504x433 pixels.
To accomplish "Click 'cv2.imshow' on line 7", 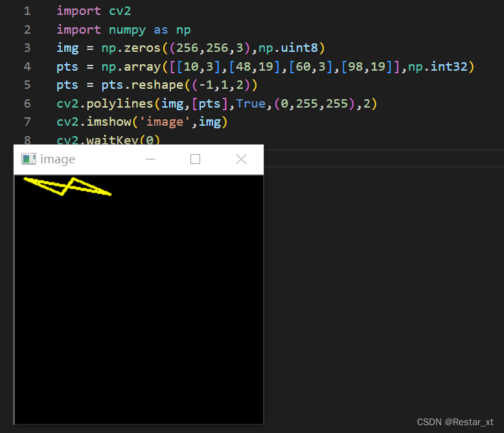I will [94, 122].
